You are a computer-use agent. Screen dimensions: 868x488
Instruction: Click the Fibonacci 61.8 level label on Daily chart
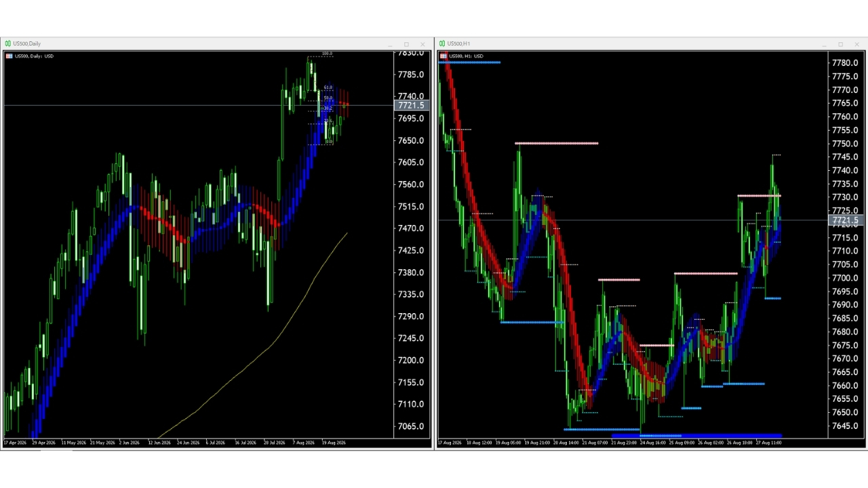click(328, 87)
